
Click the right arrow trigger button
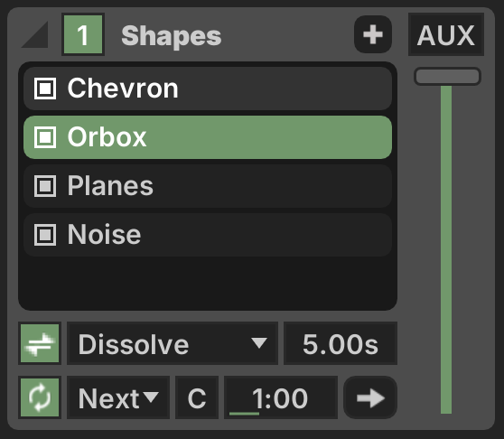(370, 397)
